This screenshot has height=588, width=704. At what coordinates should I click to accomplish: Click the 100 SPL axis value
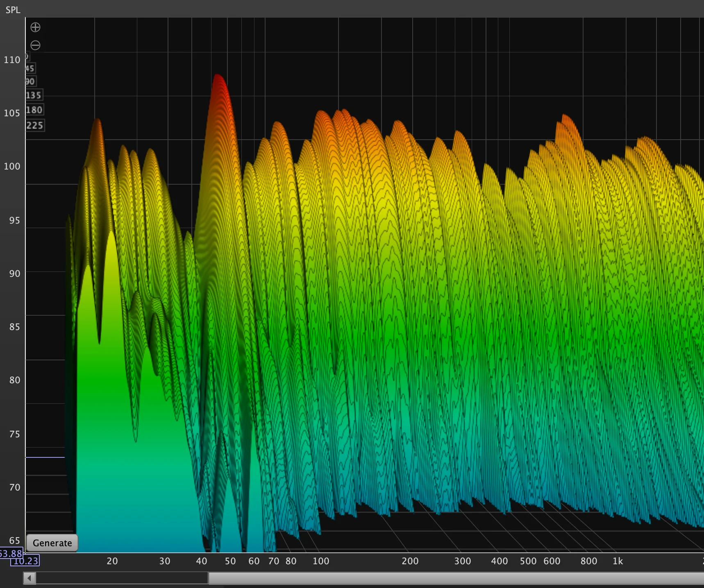tap(12, 166)
